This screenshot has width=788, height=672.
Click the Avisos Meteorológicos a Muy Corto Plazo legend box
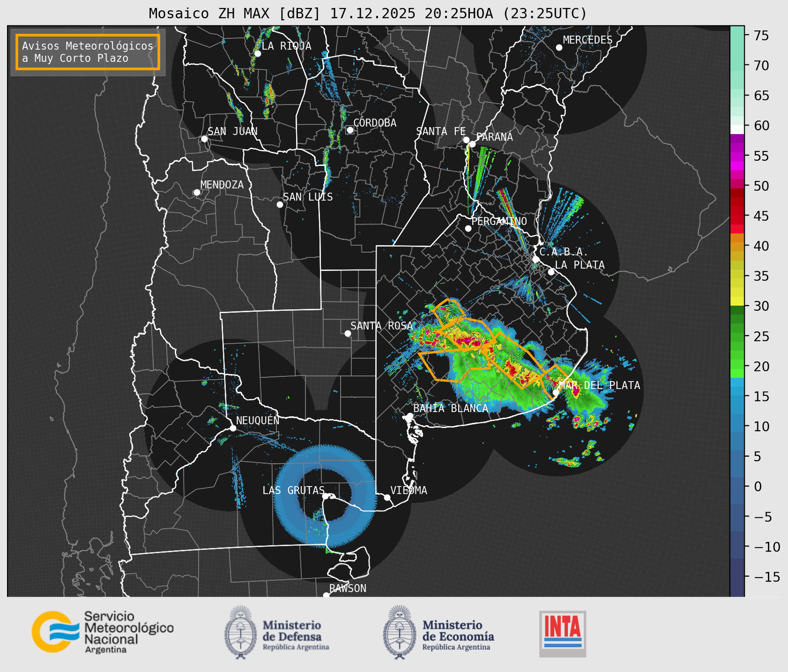[88, 52]
